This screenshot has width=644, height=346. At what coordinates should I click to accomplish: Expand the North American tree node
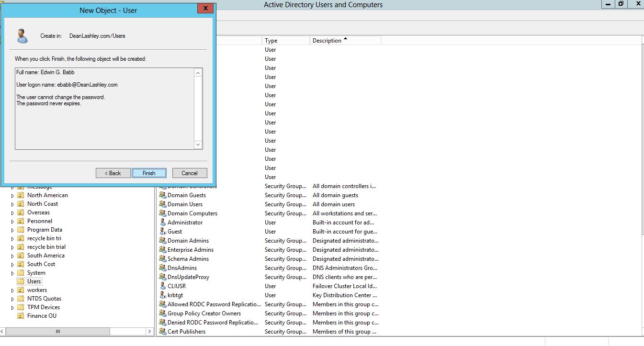click(13, 195)
